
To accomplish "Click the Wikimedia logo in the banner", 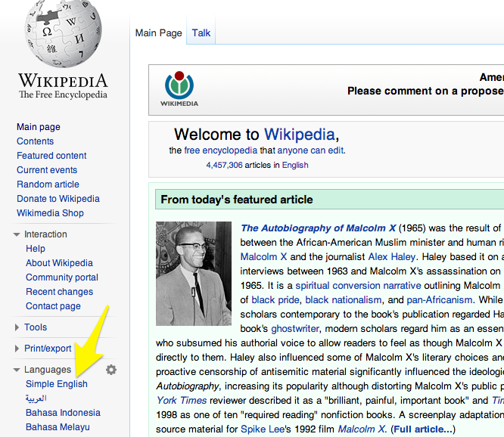I will 179,89.
